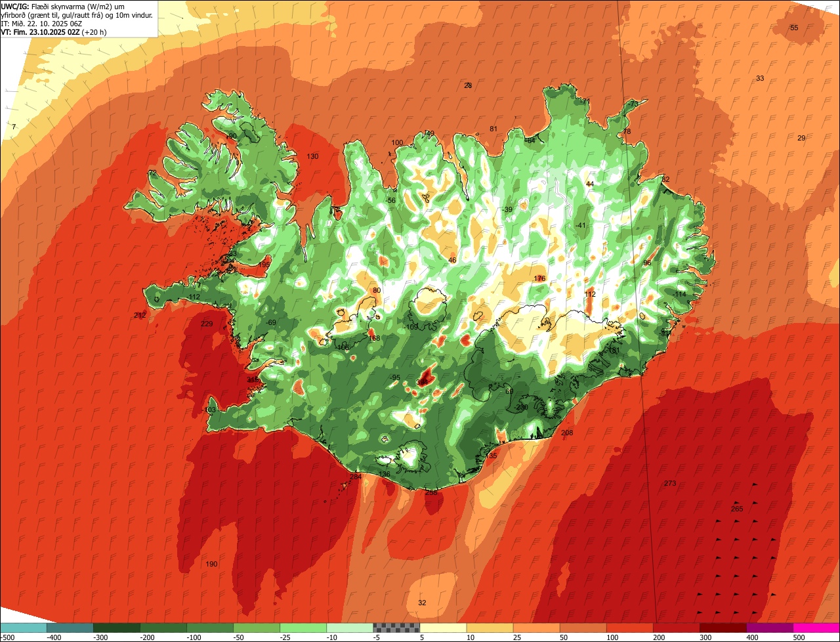
Task: Click the '176' value in the central highlands
Action: pos(539,278)
